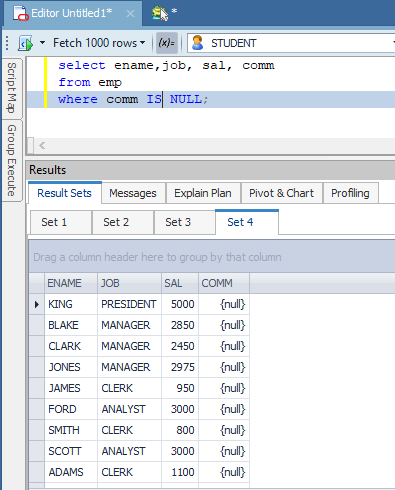Select the PRESIDENT job cell
395x490 pixels.
[x=129, y=304]
